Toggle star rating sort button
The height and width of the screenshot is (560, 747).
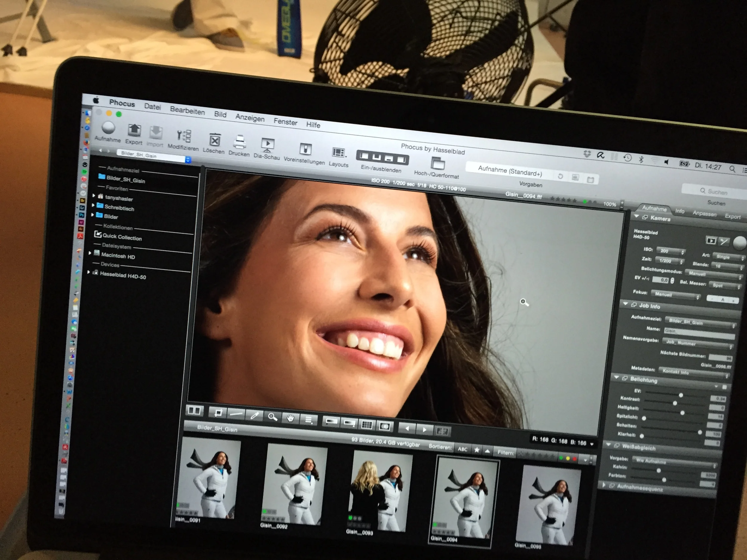click(x=477, y=450)
